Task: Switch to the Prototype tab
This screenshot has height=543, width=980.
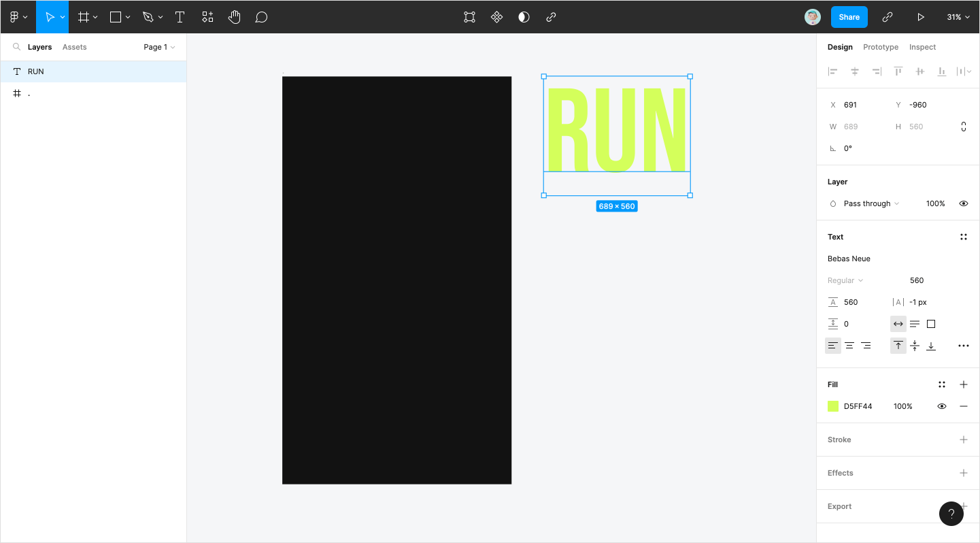Action: click(x=881, y=47)
